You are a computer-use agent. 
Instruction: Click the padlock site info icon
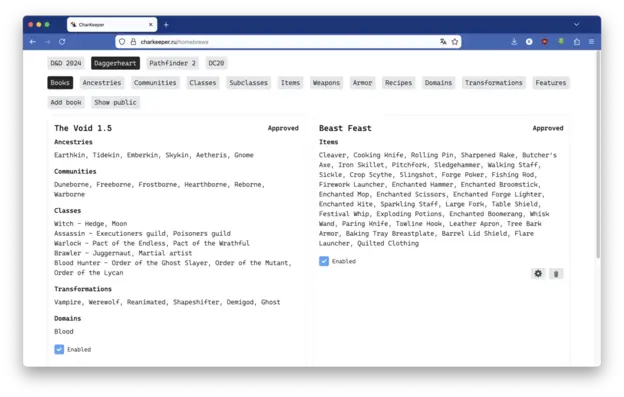coord(133,42)
